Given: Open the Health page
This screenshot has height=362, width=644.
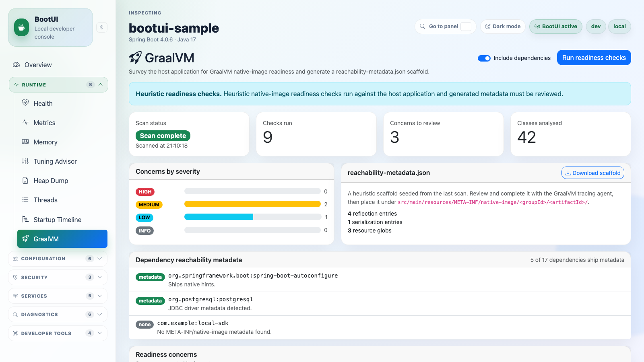Looking at the screenshot, I should tap(62, 103).
